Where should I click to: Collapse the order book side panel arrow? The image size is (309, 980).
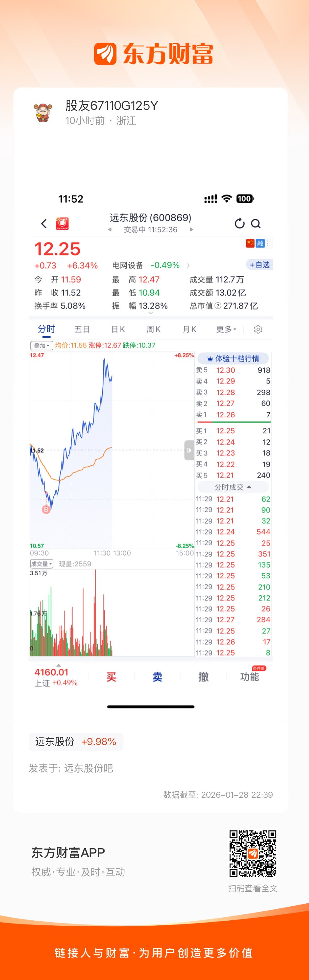[x=189, y=450]
